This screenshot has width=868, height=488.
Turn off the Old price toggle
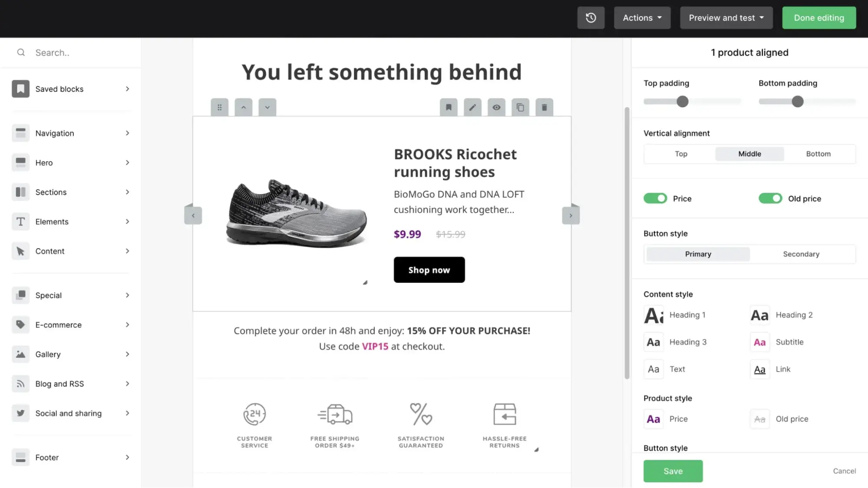click(x=770, y=198)
